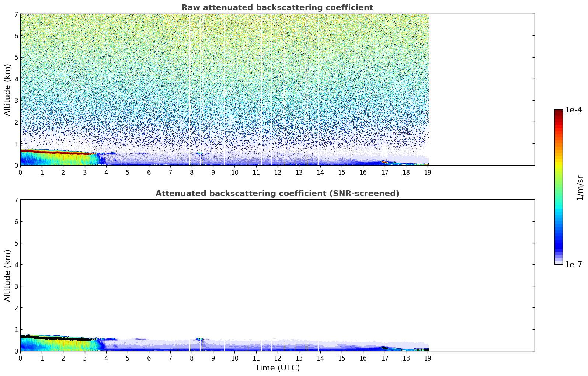Click the x-axis tick "13" under the raw plot
Viewport: 588px width, 376px height.
(299, 172)
